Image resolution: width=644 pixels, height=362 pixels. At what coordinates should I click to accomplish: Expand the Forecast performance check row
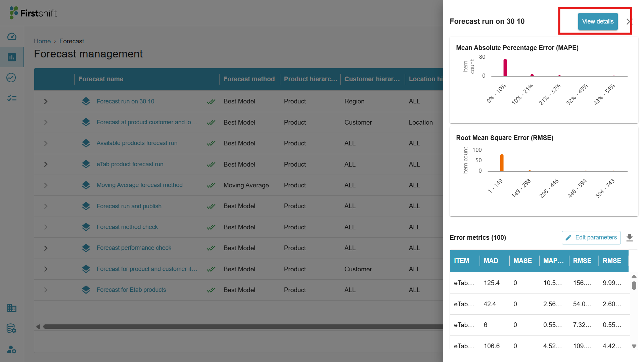[x=46, y=248]
